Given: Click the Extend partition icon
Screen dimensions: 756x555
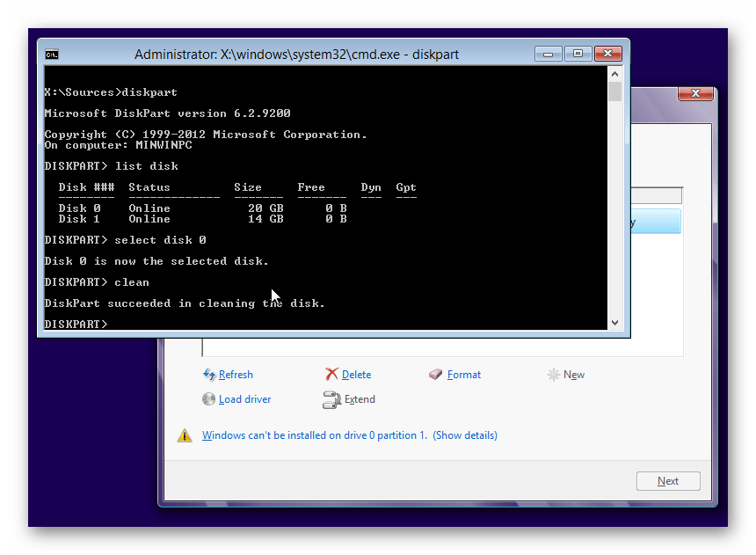Looking at the screenshot, I should pyautogui.click(x=331, y=400).
